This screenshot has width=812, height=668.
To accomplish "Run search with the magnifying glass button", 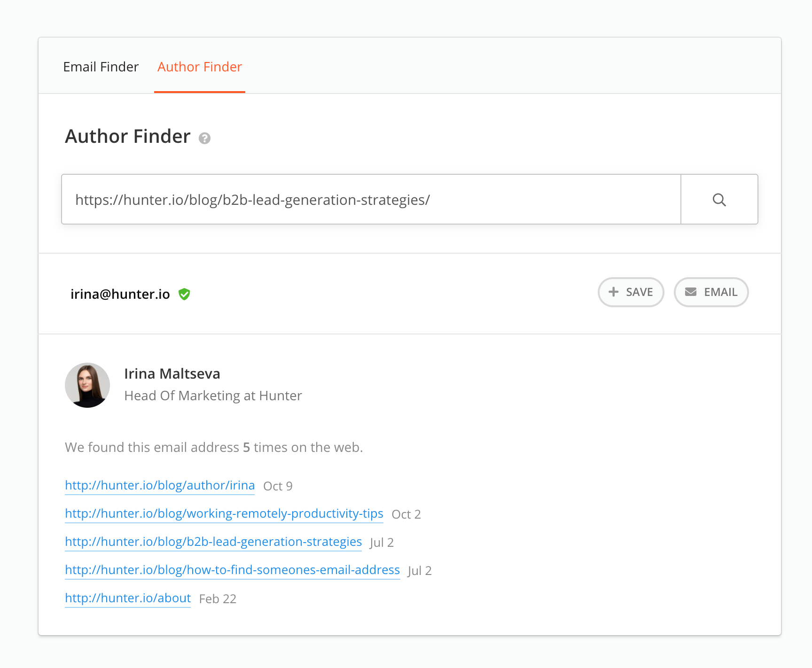I will pos(719,199).
